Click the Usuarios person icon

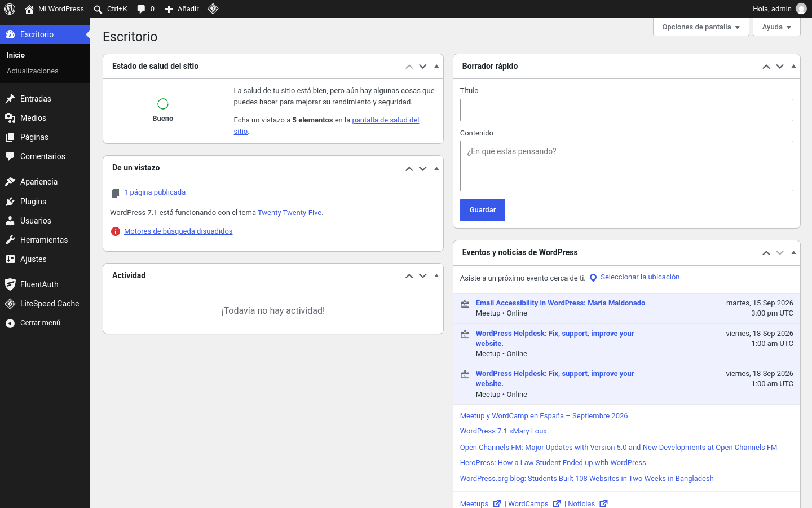click(10, 221)
